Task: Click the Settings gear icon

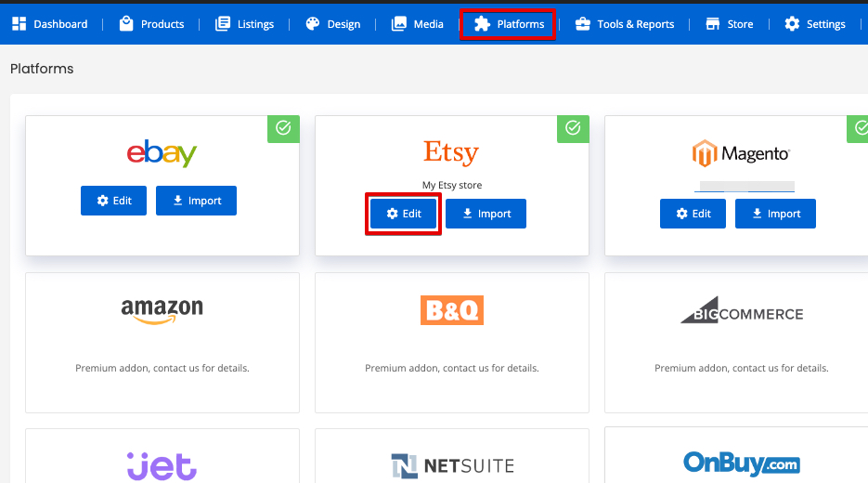Action: (x=792, y=24)
